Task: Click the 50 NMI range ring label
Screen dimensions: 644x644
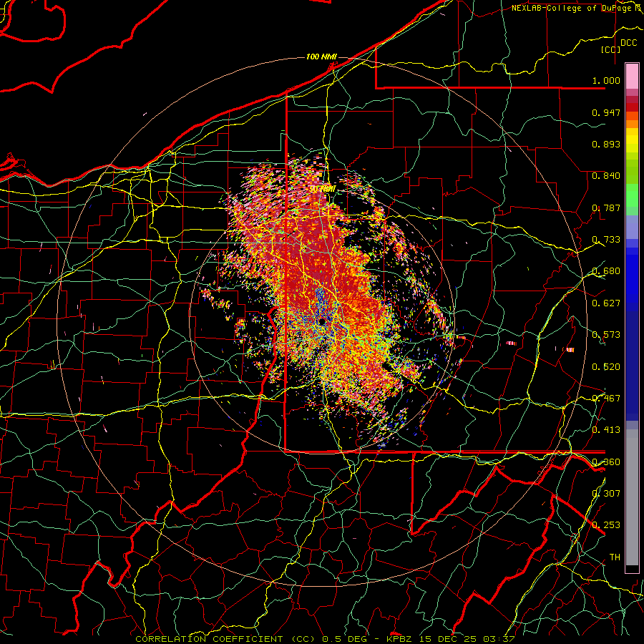Action: tap(323, 189)
